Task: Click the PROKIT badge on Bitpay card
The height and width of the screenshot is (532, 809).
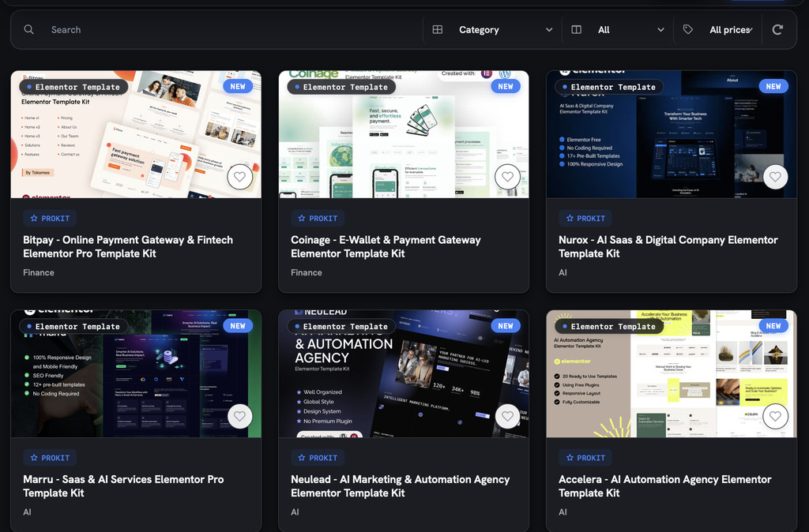Action: point(50,219)
